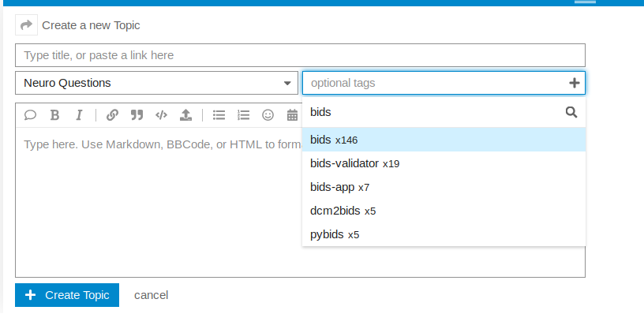Click into the topic title input field

coord(300,55)
